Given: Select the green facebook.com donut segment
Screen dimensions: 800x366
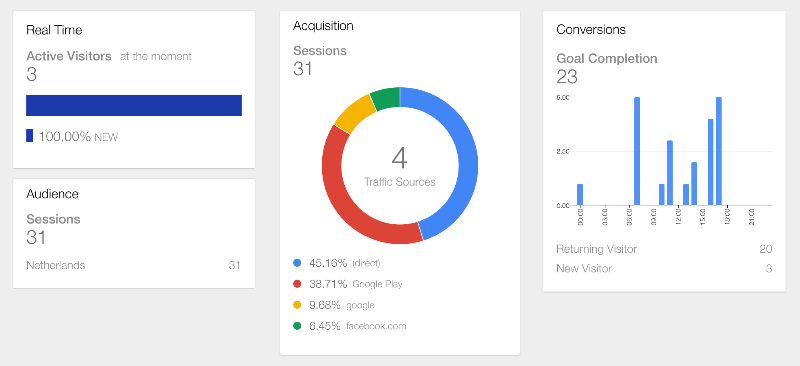Looking at the screenshot, I should (x=386, y=98).
